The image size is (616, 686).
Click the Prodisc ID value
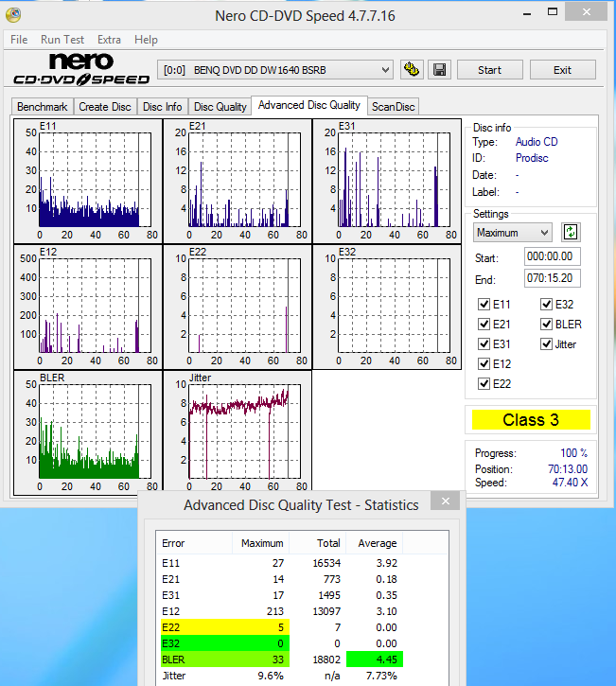point(532,158)
